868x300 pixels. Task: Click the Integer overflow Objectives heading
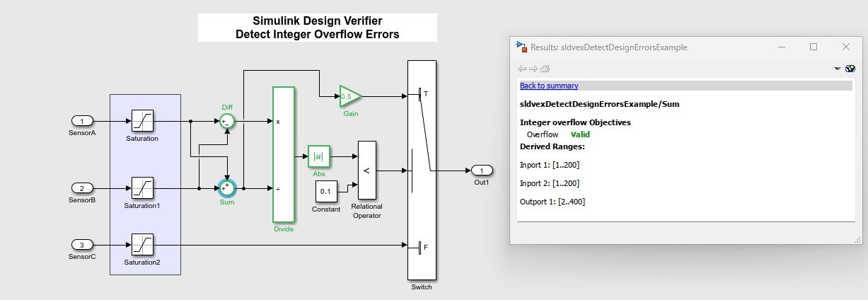[x=575, y=122]
